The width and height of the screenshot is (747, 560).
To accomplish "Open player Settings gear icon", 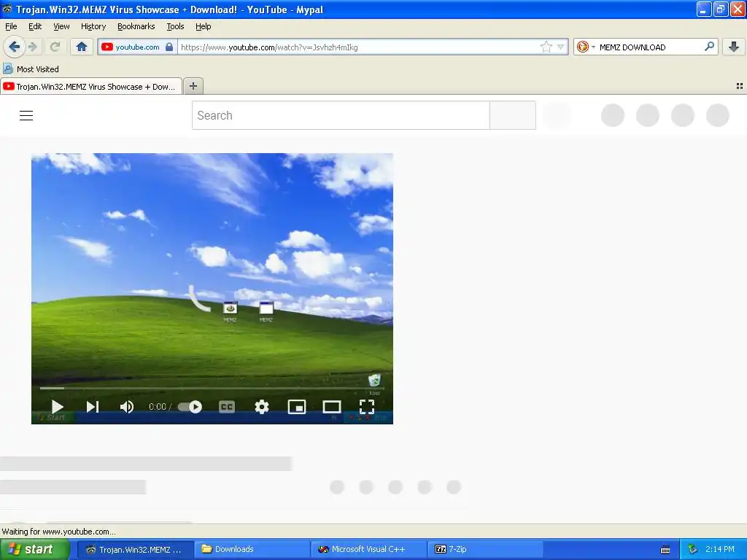I will click(262, 407).
